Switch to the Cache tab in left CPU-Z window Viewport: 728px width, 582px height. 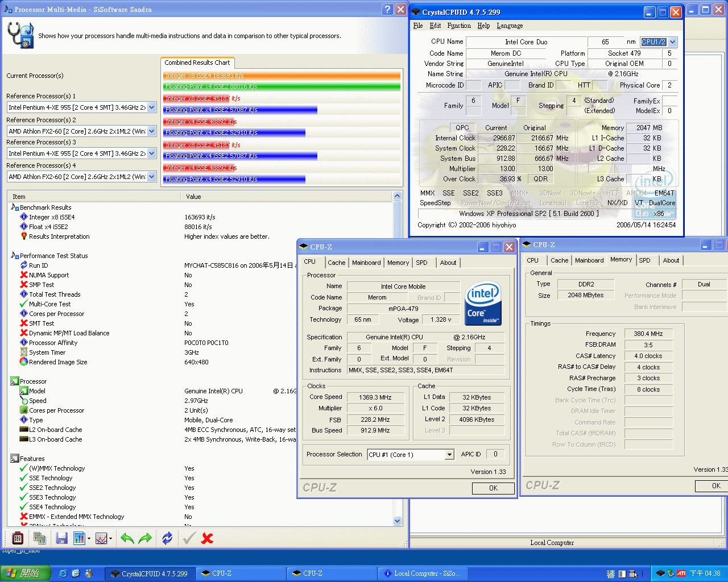(336, 263)
